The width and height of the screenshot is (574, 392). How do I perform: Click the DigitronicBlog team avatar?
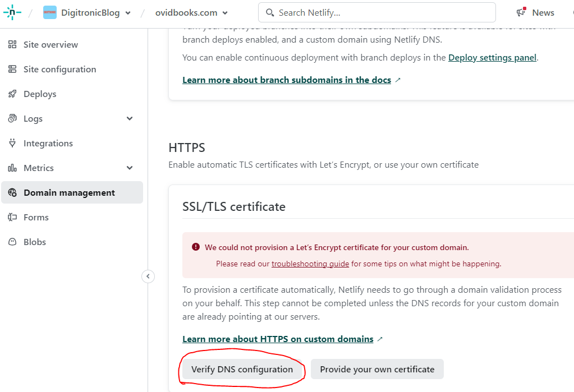pos(50,12)
